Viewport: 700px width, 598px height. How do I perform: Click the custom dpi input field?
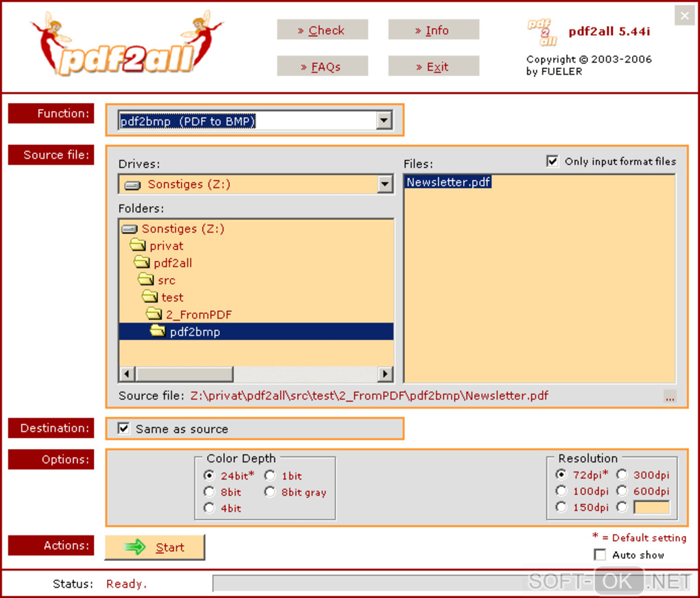tap(651, 507)
